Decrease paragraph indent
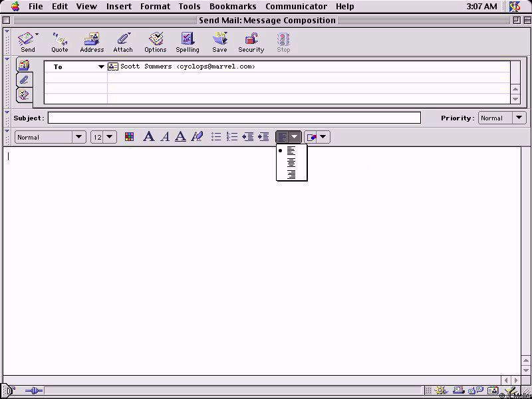 247,137
